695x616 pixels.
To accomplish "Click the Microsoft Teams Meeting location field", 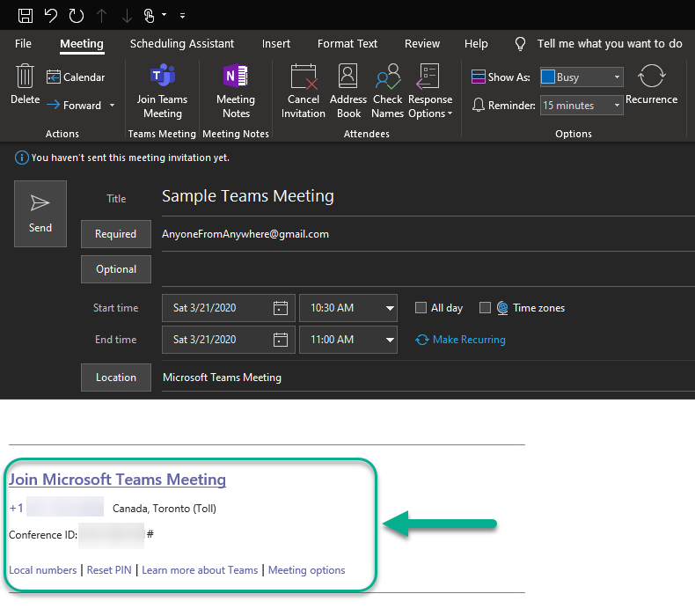I will pos(428,378).
